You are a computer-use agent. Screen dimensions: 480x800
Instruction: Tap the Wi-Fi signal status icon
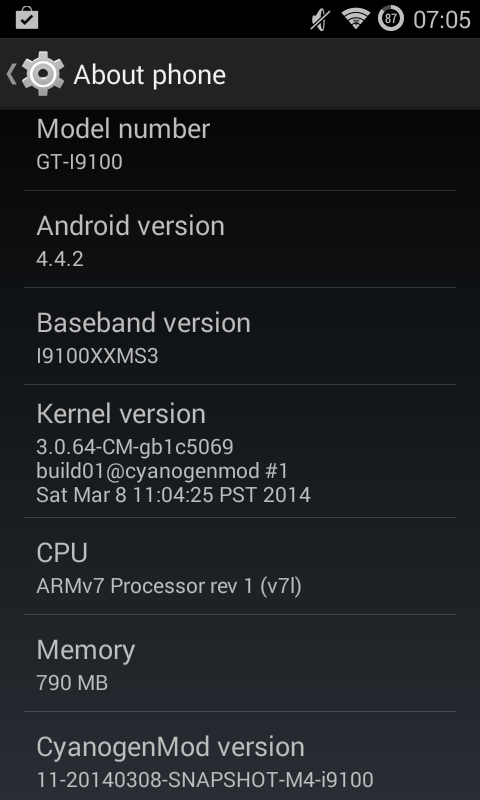(x=356, y=19)
